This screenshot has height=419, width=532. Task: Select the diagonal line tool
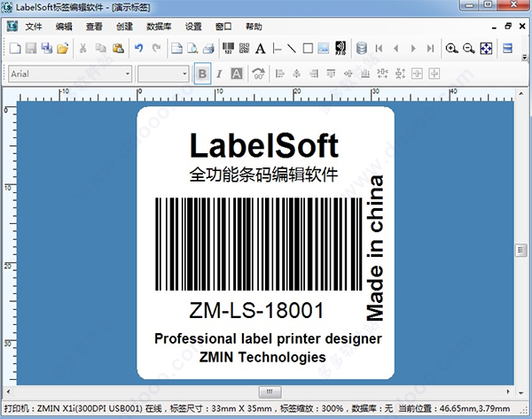[292, 49]
